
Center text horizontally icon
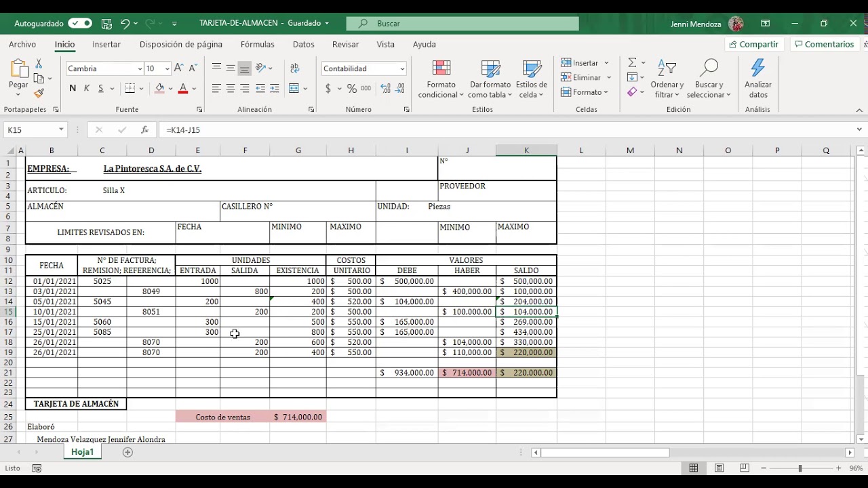pyautogui.click(x=231, y=89)
